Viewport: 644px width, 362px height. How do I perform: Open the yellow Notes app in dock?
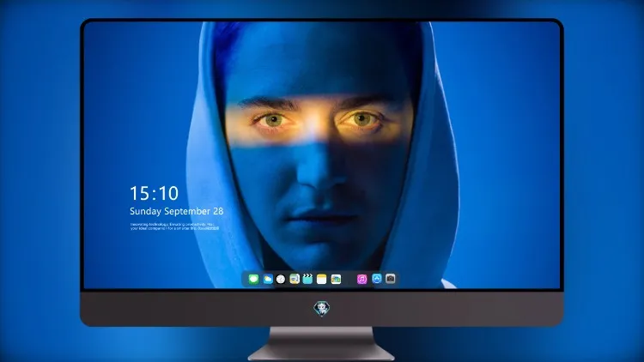pos(322,279)
